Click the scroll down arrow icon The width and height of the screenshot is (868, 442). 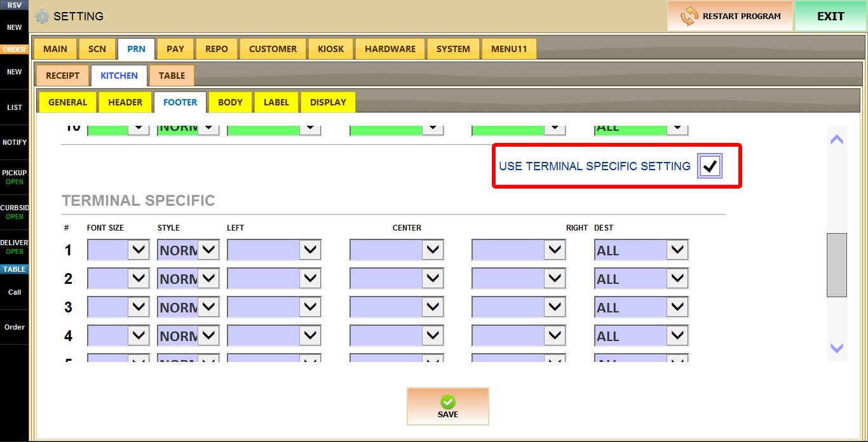[x=837, y=348]
